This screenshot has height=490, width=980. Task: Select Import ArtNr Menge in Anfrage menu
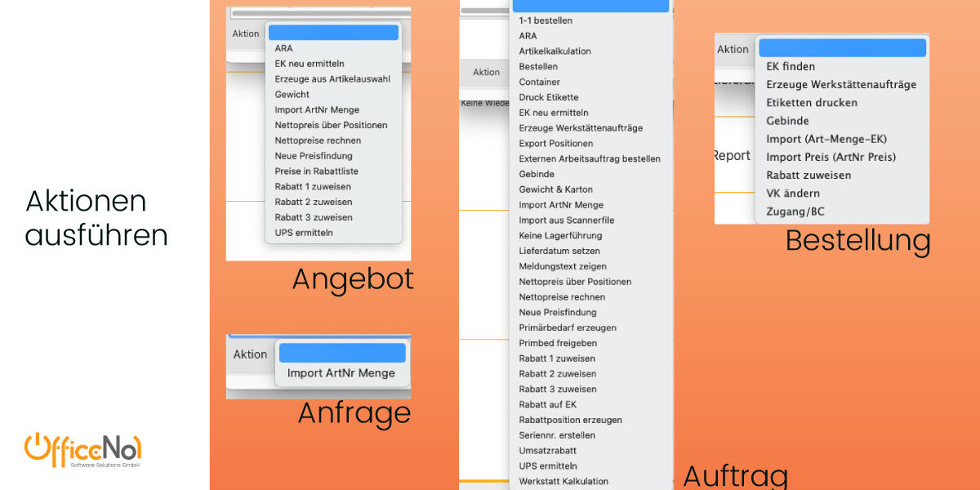pos(341,373)
